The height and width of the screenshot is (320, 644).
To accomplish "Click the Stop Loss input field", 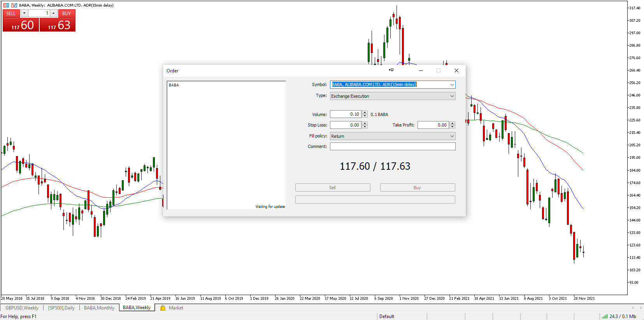I will coord(346,125).
